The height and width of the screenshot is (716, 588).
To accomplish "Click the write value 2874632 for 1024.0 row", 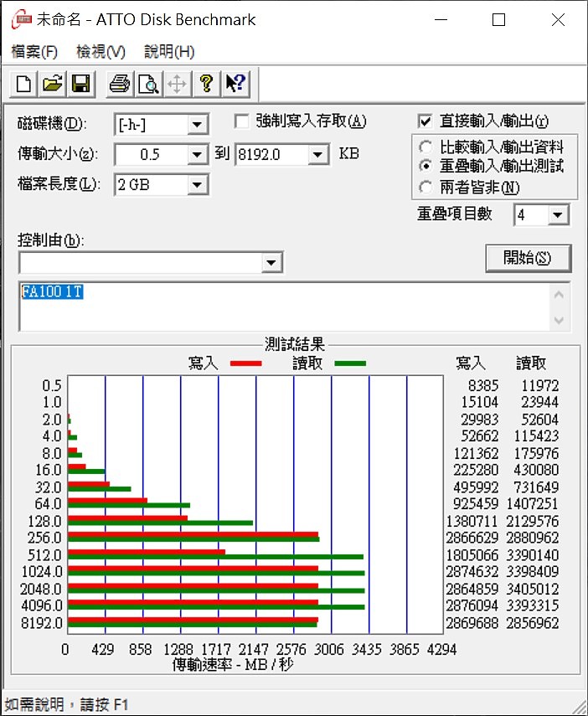I will tap(472, 572).
